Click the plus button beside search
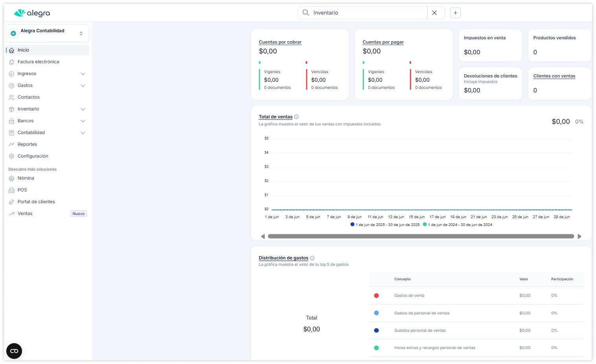The height and width of the screenshot is (364, 596). (x=455, y=13)
